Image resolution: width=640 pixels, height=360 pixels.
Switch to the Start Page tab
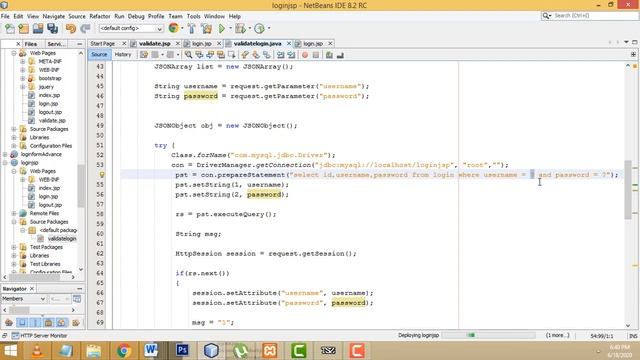(102, 43)
